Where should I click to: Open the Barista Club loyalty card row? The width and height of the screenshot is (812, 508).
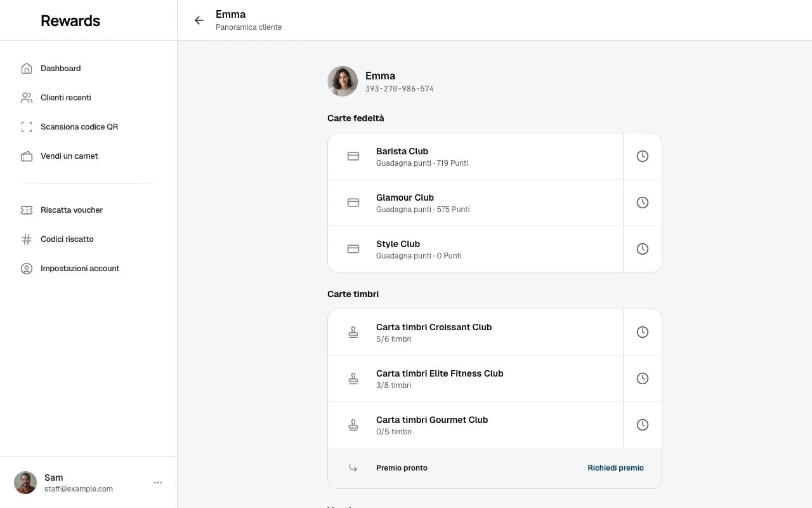click(475, 156)
